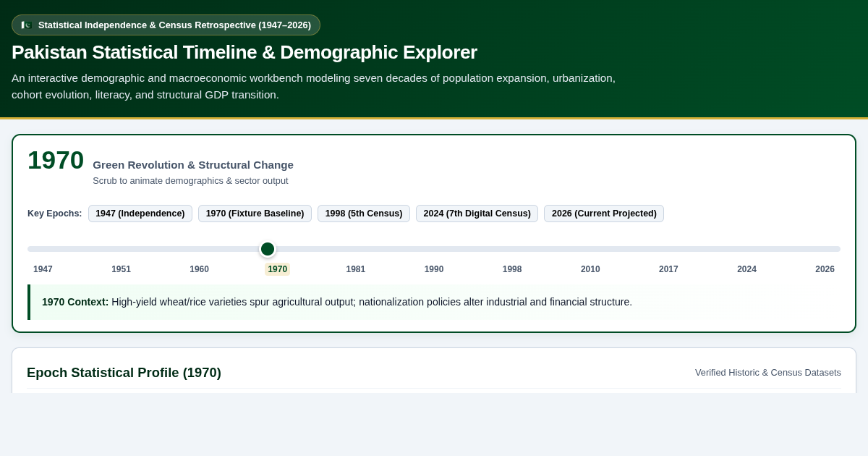Screen dimensions: 868x456
Task: Select the 1998 (5th Census) epoch
Action: coord(364,214)
